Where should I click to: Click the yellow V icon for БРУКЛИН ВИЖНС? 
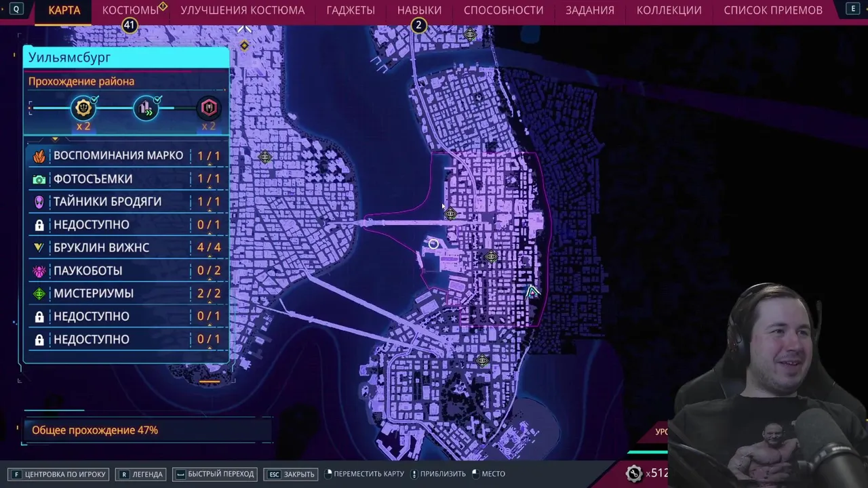tap(39, 248)
